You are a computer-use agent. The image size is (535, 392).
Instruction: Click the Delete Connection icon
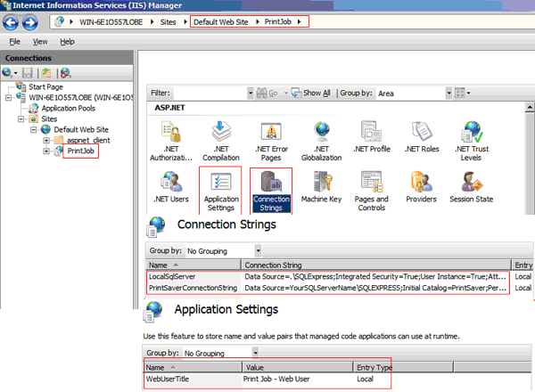(x=65, y=72)
